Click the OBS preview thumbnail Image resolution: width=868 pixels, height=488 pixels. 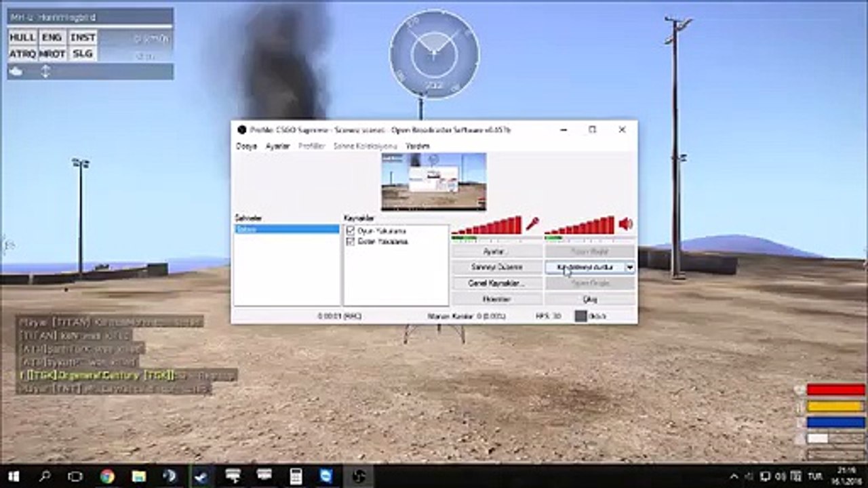tap(434, 182)
